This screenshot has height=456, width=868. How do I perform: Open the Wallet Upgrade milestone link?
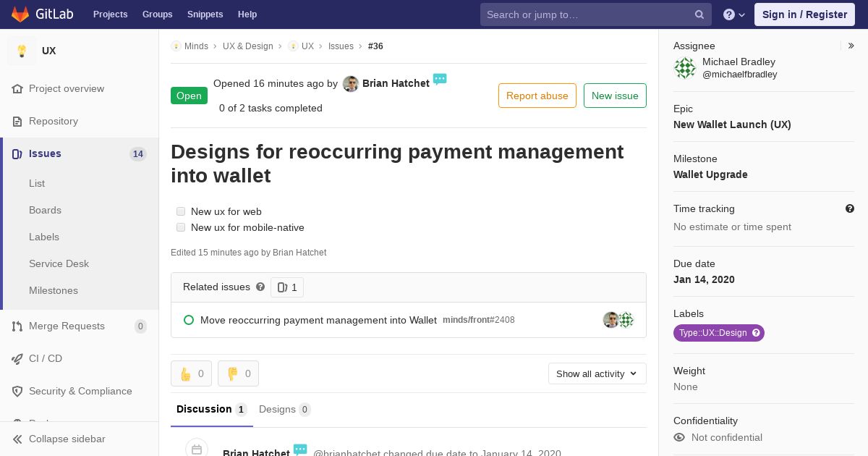point(710,174)
